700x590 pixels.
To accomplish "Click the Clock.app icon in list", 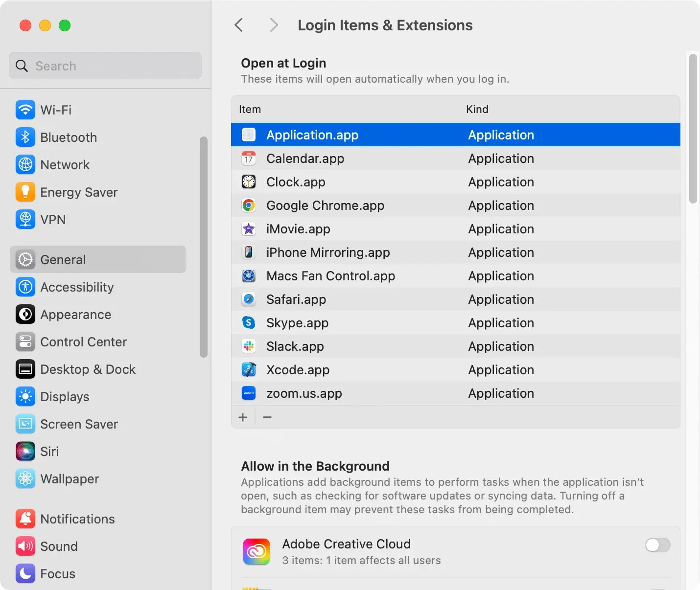I will pyautogui.click(x=249, y=182).
